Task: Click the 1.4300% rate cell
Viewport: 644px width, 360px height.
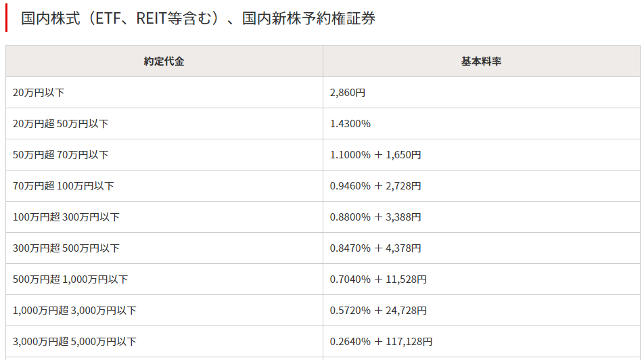Action: pyautogui.click(x=482, y=124)
